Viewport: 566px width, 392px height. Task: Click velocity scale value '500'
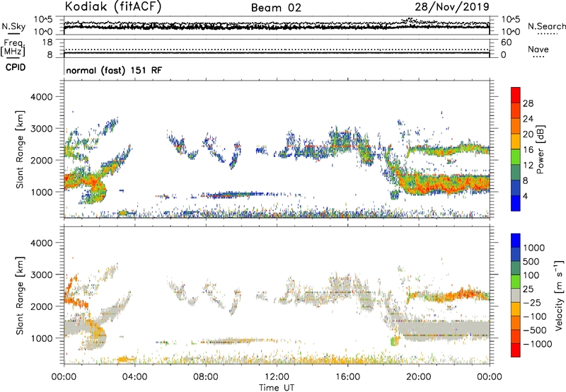click(x=531, y=261)
